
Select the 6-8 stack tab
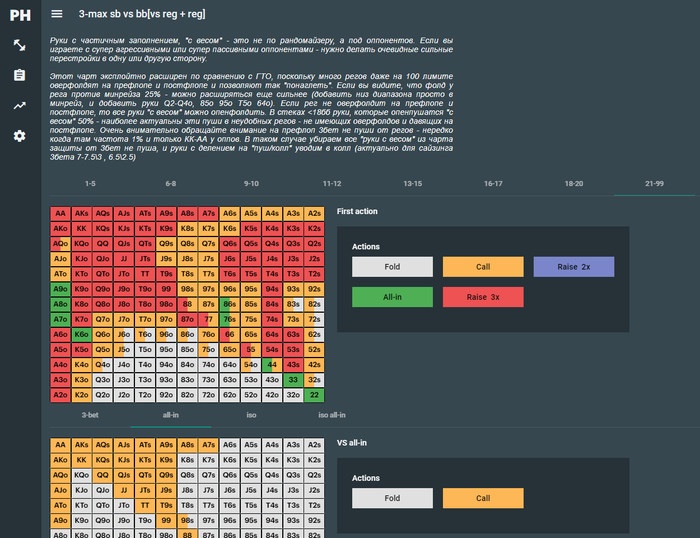(171, 184)
